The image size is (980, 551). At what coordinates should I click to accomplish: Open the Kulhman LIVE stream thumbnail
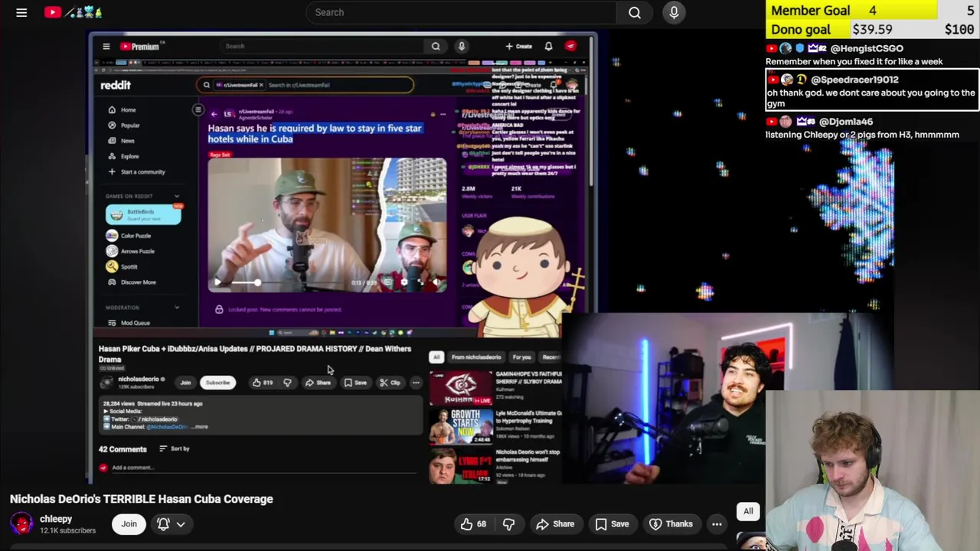460,388
